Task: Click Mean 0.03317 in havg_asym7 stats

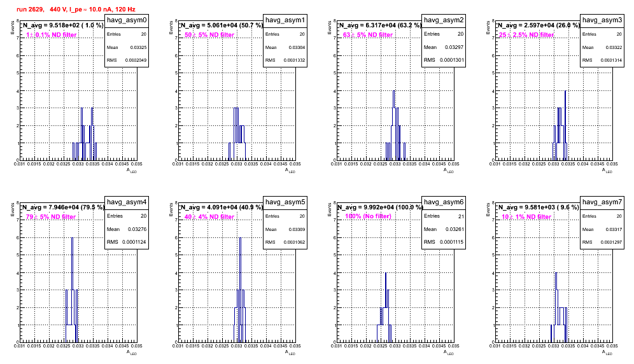Action: (602, 229)
